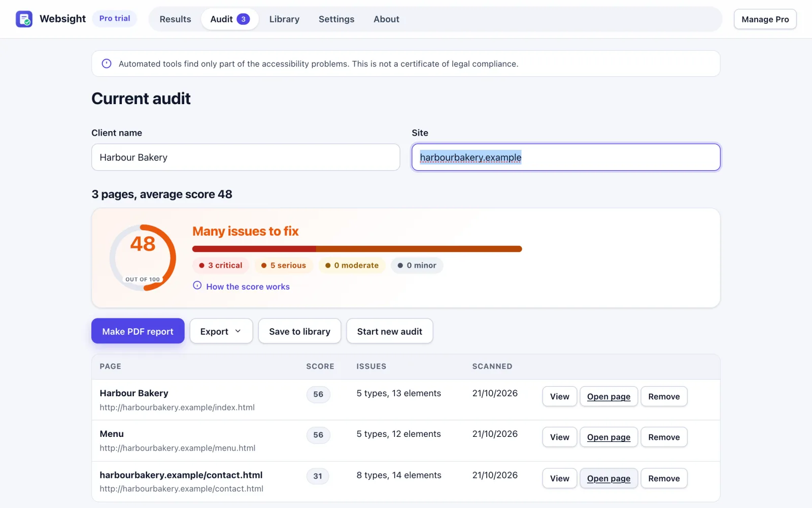
Task: Select the About tab
Action: 386,19
